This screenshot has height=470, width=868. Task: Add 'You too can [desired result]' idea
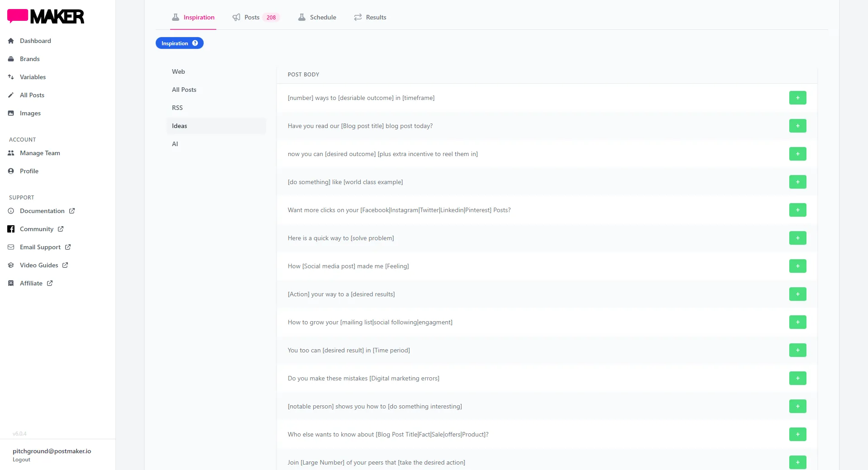(x=797, y=350)
